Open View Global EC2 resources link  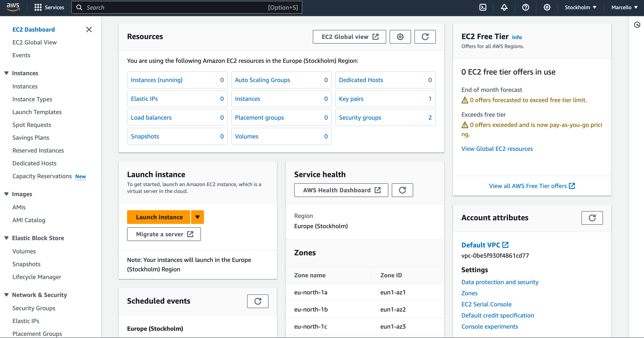click(x=497, y=149)
